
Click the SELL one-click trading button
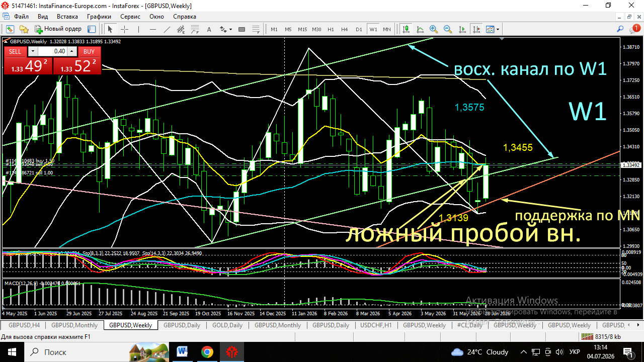click(15, 51)
